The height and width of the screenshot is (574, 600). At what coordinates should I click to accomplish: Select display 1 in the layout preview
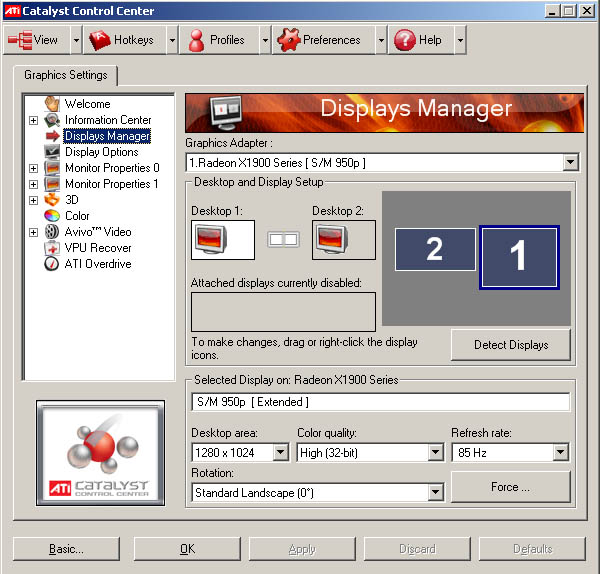pyautogui.click(x=519, y=257)
